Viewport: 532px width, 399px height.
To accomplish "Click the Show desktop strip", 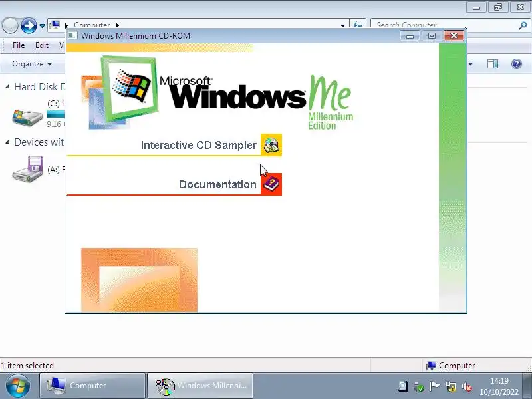I will tap(527, 386).
